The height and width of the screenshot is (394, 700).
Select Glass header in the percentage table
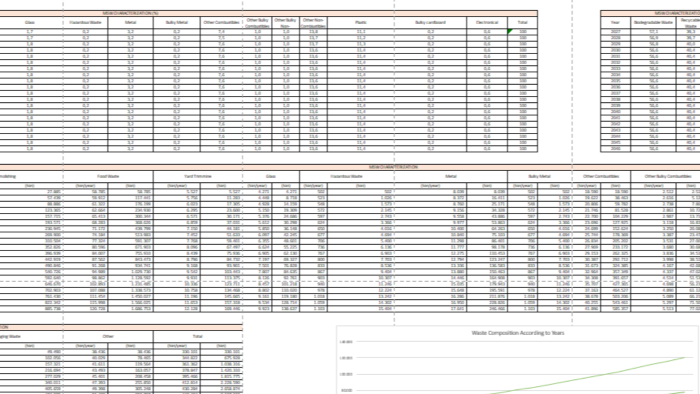click(x=30, y=22)
